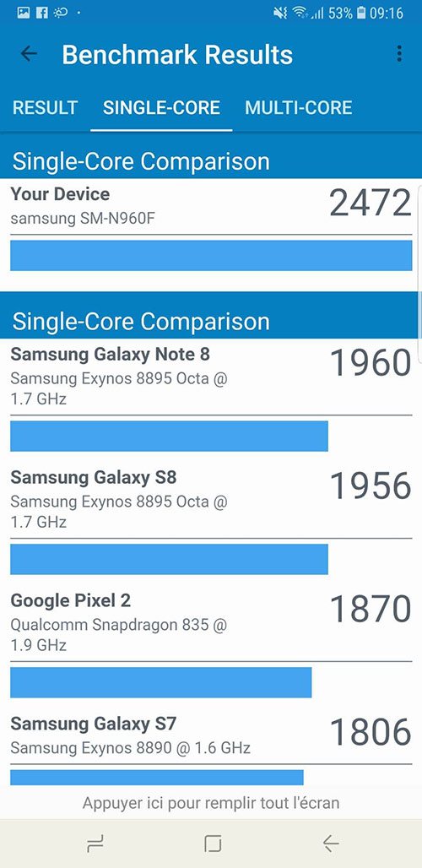Image resolution: width=422 pixels, height=868 pixels.
Task: Tap the Samsung Galaxy S8 score bar
Action: coord(170,559)
